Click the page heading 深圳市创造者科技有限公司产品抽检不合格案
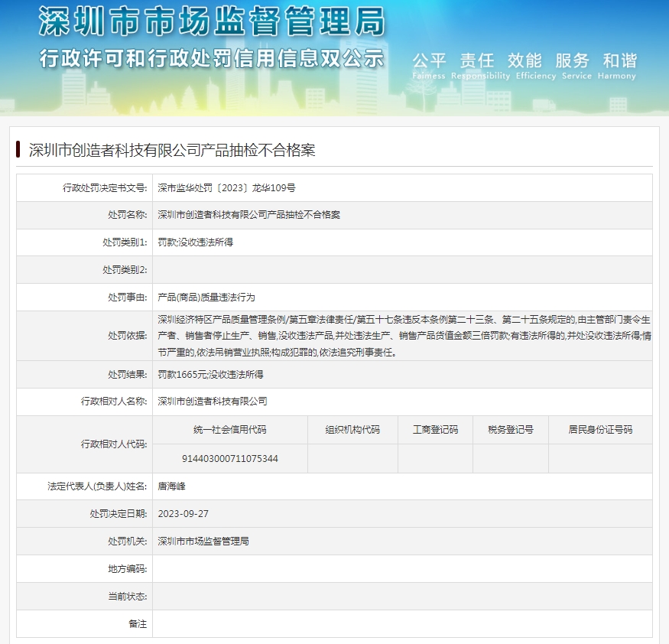Viewport: 669px width, 644px height. point(172,150)
